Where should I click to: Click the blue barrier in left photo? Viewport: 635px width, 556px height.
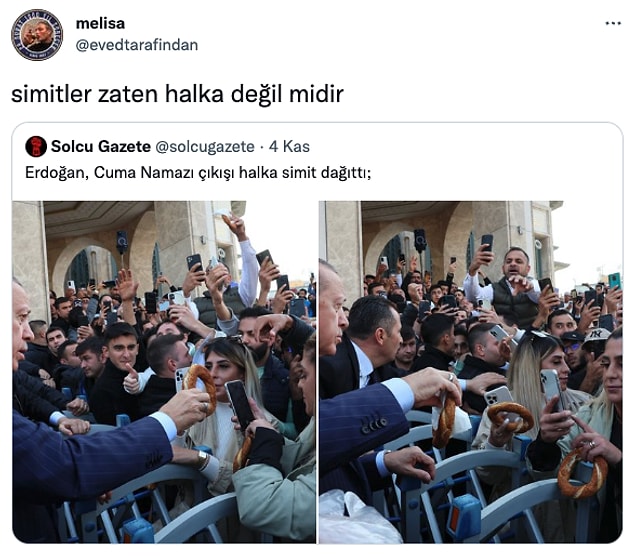tap(162, 506)
